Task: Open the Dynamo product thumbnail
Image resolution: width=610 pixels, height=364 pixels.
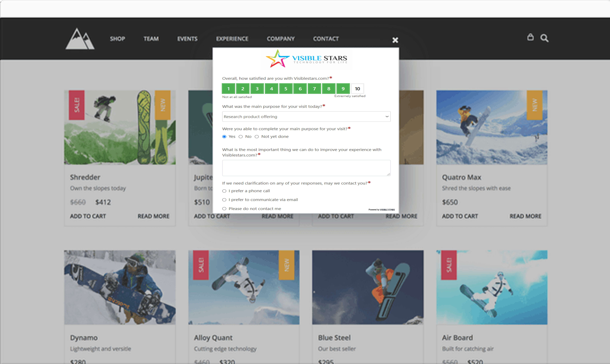Action: coord(120,287)
